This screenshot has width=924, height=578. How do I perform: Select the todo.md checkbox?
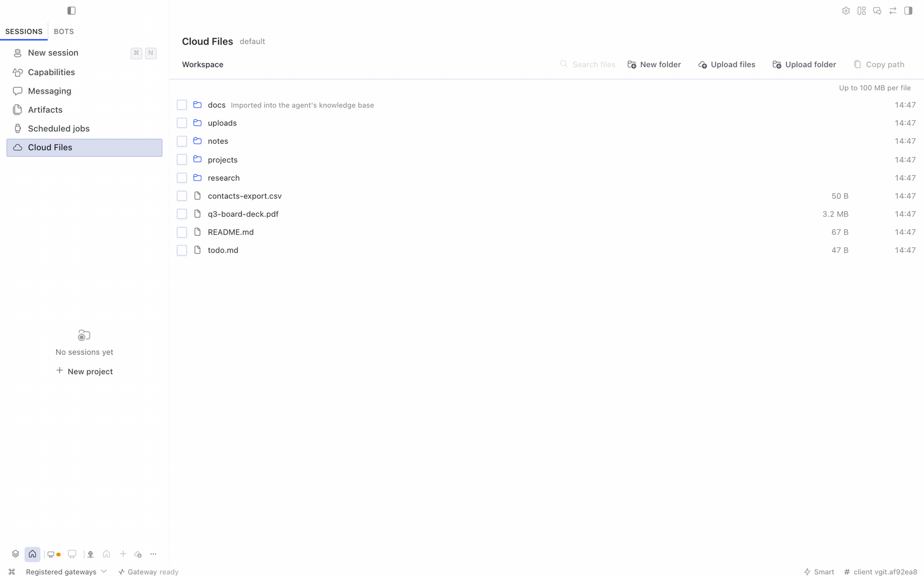(x=182, y=250)
